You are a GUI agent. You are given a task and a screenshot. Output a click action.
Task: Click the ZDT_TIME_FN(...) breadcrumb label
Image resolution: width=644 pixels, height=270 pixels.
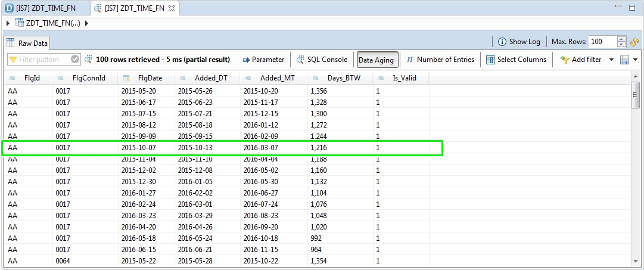(x=53, y=23)
